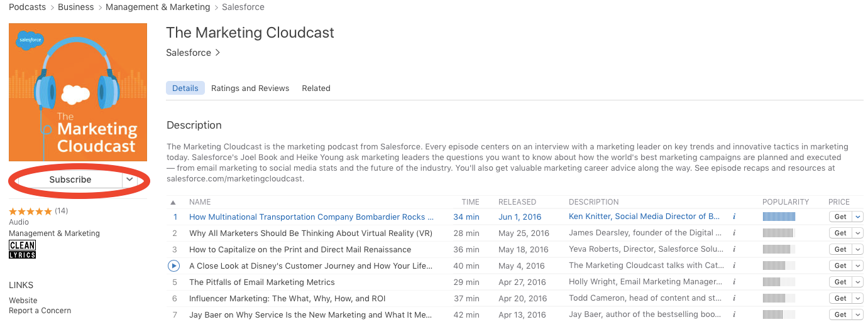Sort episodes by the NAME column
The height and width of the screenshot is (322, 868).
coord(200,202)
